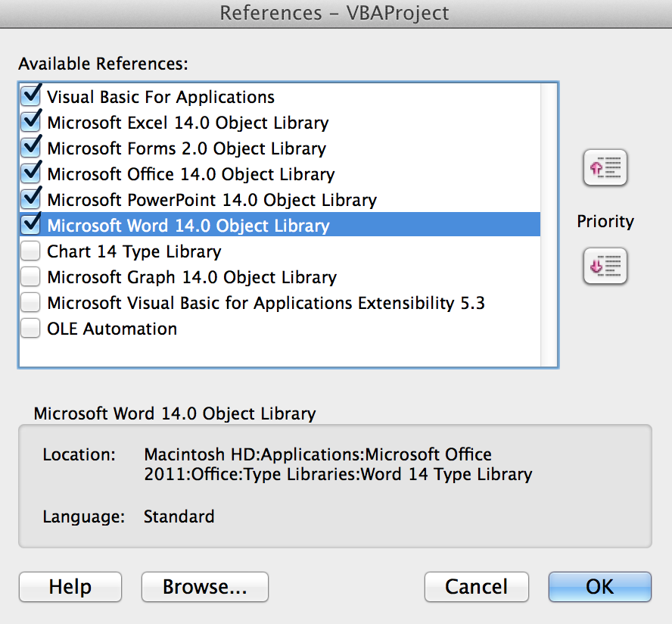This screenshot has height=624, width=672.
Task: Click the Available References list scrollbar
Action: (549, 225)
